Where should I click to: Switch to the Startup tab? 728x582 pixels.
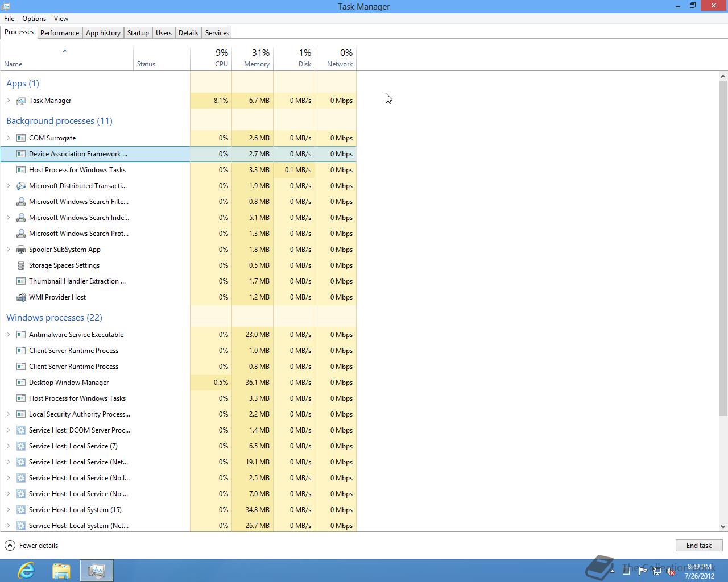click(x=138, y=33)
